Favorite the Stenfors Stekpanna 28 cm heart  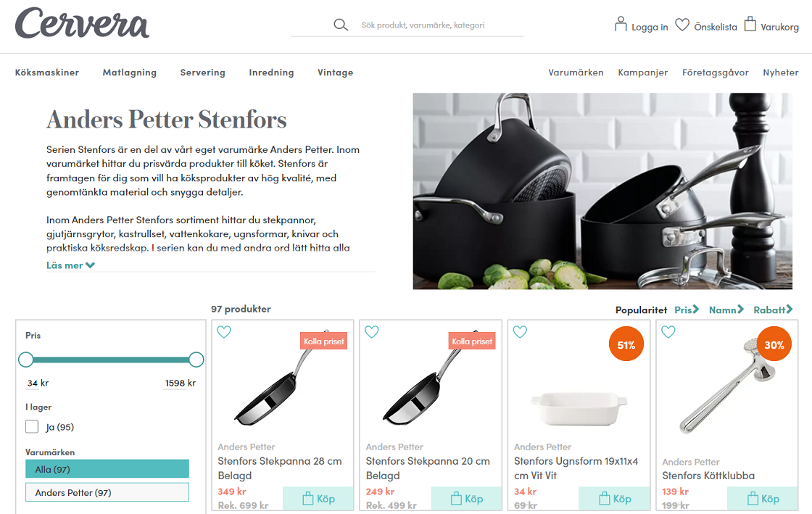224,332
